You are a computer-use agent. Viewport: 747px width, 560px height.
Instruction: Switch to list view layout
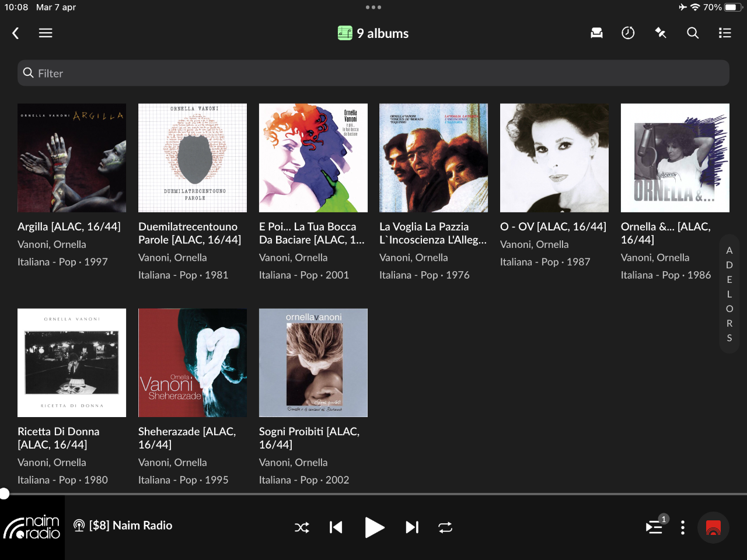point(725,33)
